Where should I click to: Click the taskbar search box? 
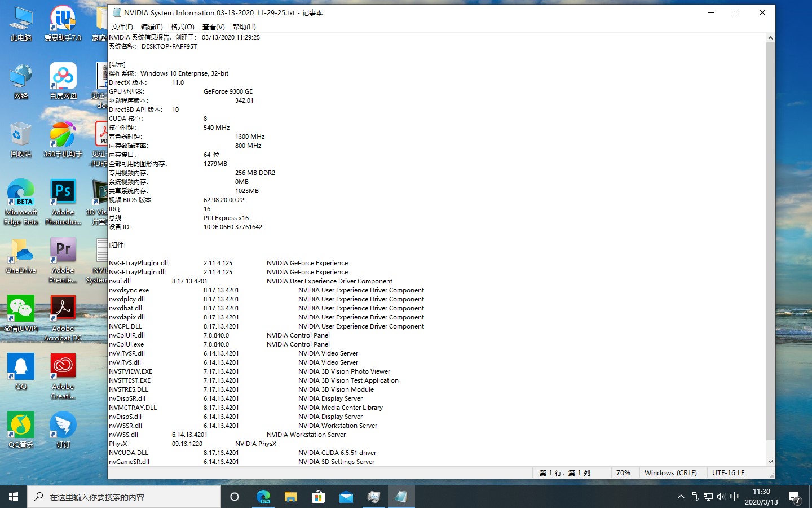tap(124, 497)
